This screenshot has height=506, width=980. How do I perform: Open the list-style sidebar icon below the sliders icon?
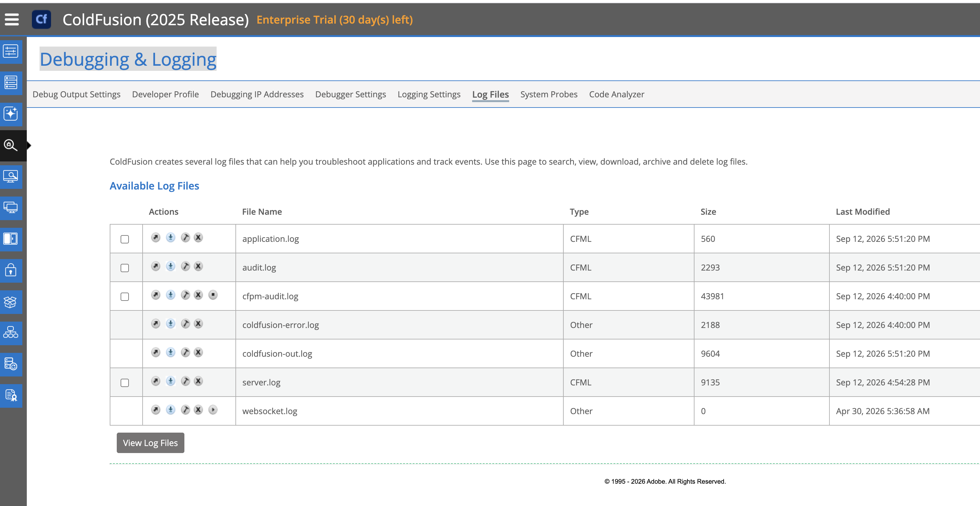11,83
